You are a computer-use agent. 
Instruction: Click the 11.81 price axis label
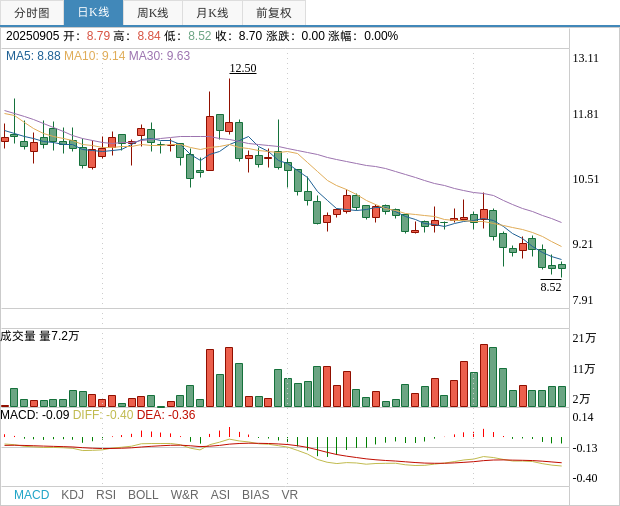tap(586, 114)
